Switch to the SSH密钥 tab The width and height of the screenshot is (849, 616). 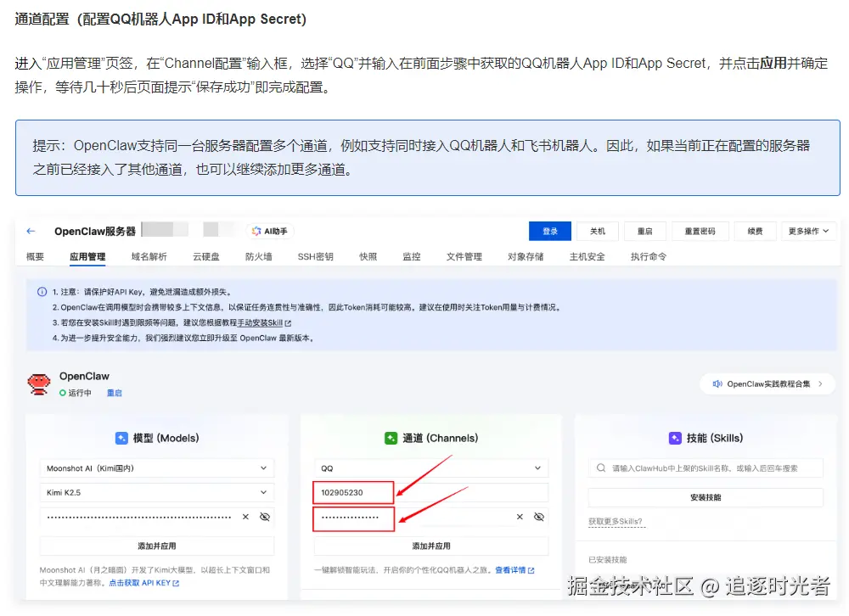(x=315, y=256)
